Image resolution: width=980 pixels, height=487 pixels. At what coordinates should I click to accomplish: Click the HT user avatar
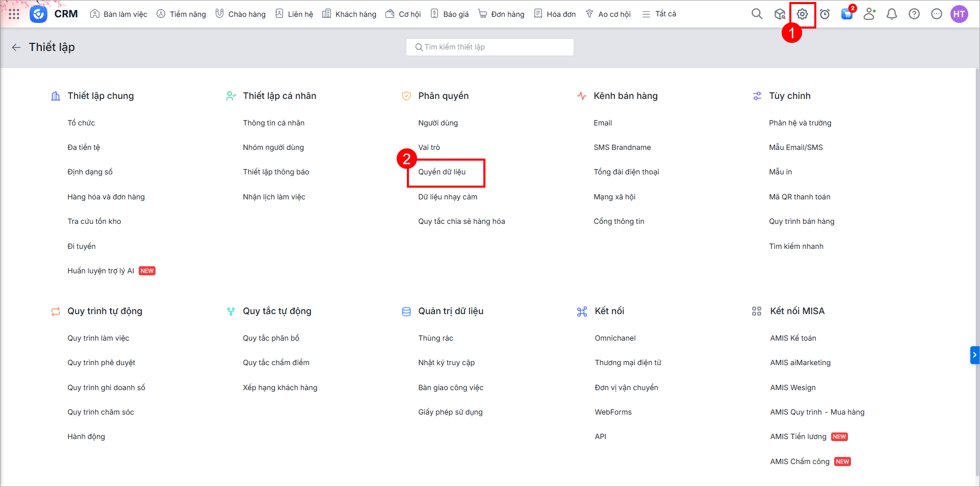click(959, 14)
